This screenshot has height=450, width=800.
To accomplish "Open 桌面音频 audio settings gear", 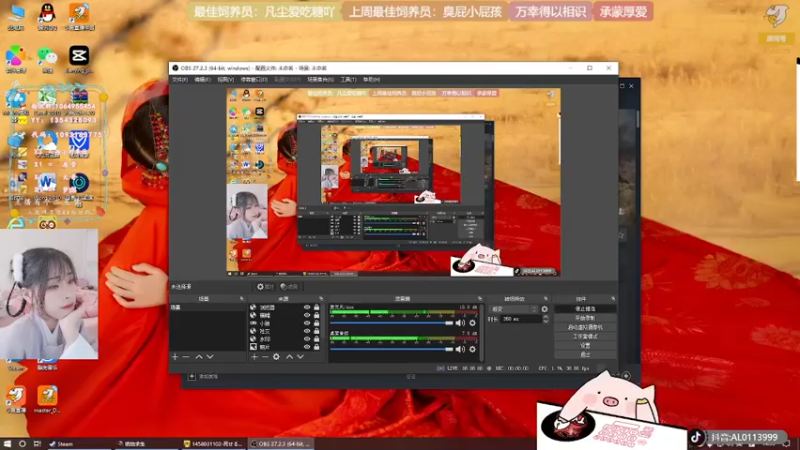I will (472, 349).
